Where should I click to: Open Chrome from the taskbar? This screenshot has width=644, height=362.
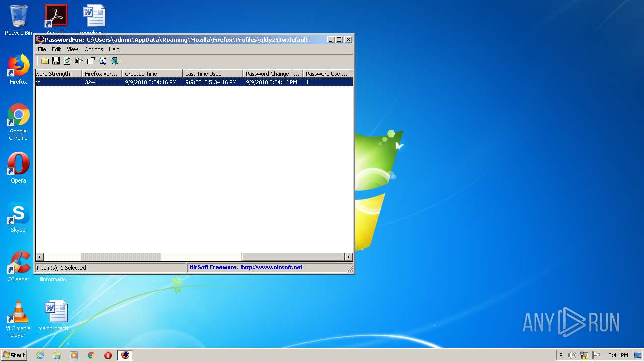91,355
